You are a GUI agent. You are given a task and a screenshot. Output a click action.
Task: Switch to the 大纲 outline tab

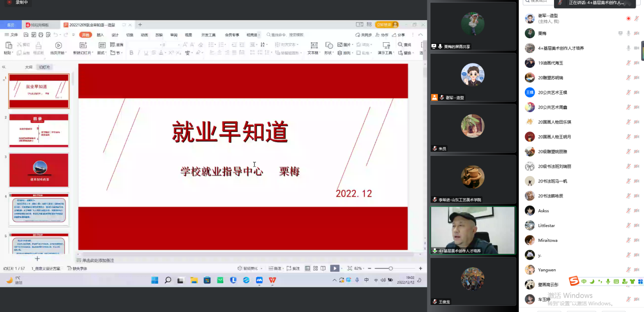[28, 67]
